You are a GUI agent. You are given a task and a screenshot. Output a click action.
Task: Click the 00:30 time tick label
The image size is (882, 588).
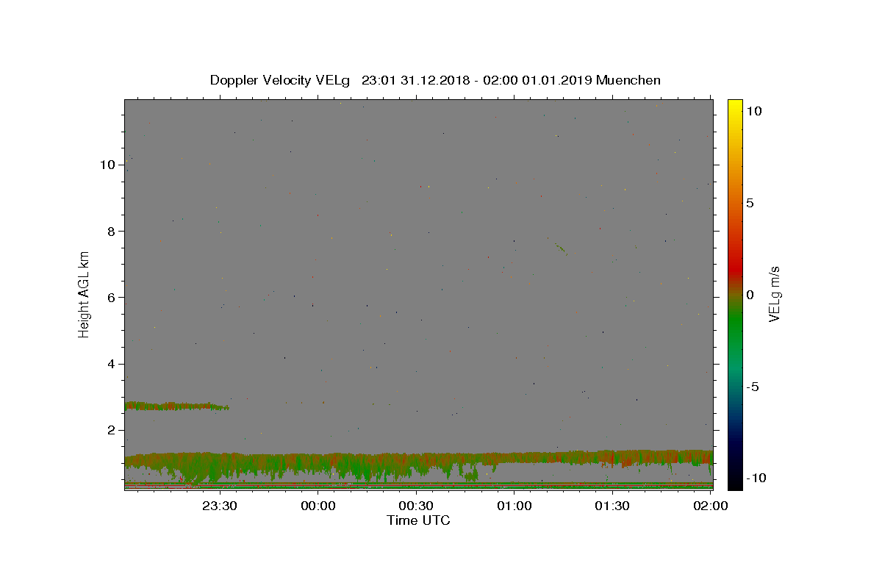(x=417, y=506)
